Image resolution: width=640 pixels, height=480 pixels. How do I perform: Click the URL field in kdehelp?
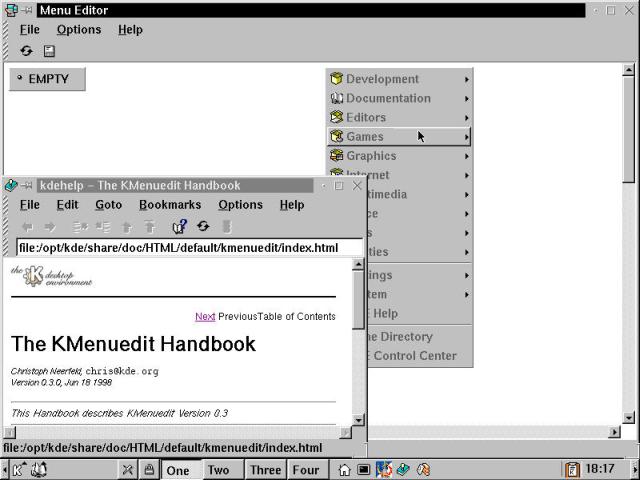188,248
